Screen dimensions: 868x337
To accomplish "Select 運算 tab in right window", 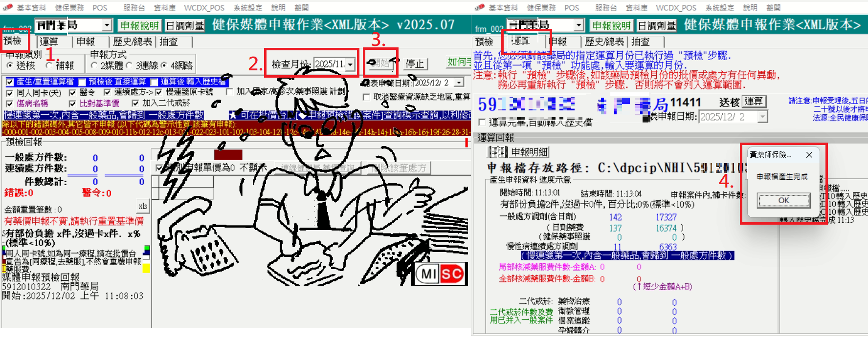I will (x=521, y=41).
